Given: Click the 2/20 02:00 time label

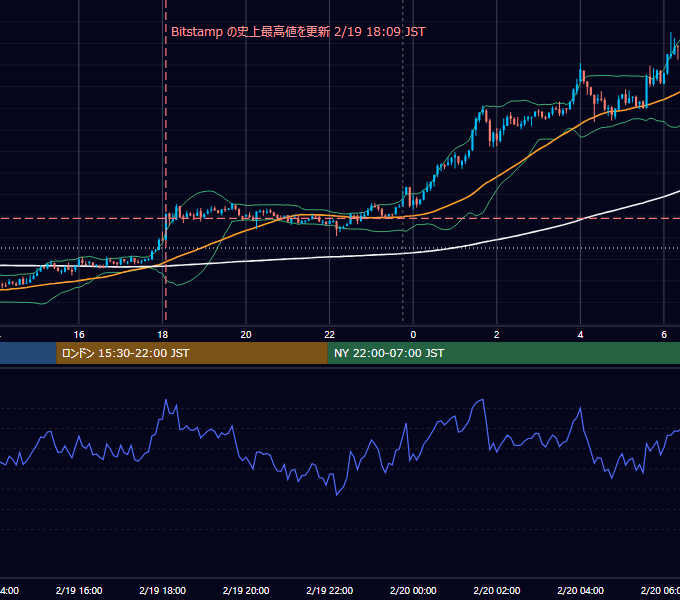Looking at the screenshot, I should 497,590.
